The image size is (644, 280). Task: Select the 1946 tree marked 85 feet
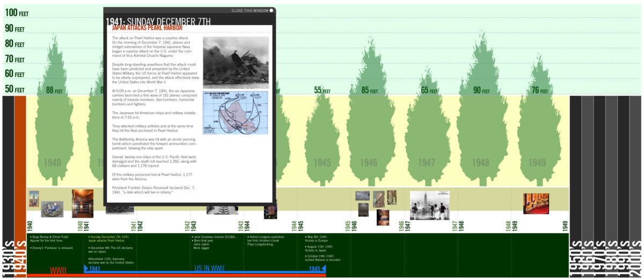[x=368, y=118]
